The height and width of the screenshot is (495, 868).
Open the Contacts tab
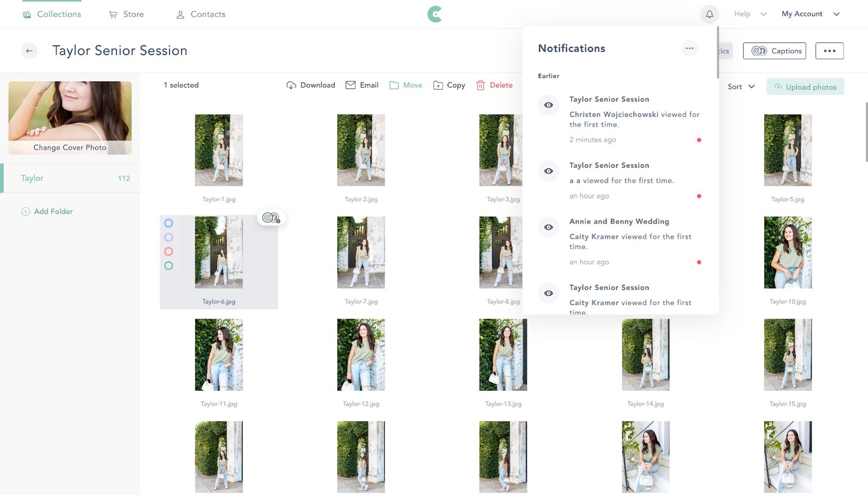coord(201,14)
